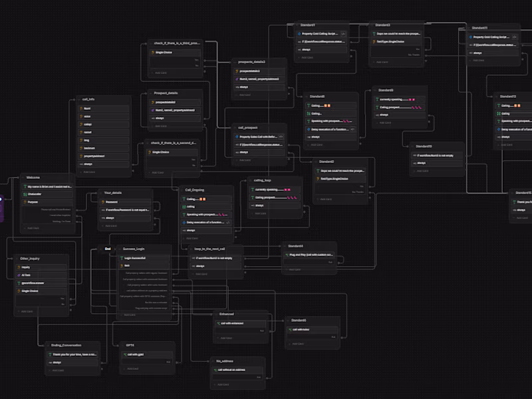Click the Fail output port on the Enhanced node
This screenshot has height=399, width=532.
coord(269,331)
